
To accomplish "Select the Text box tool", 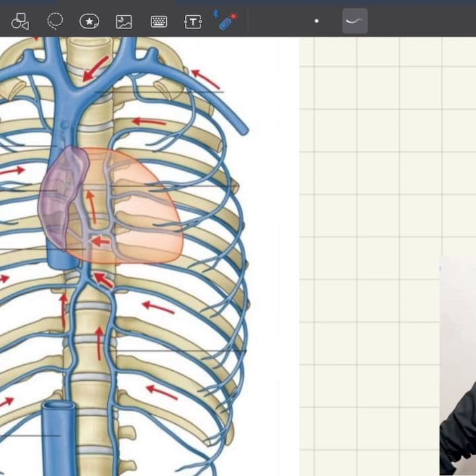I will point(192,22).
